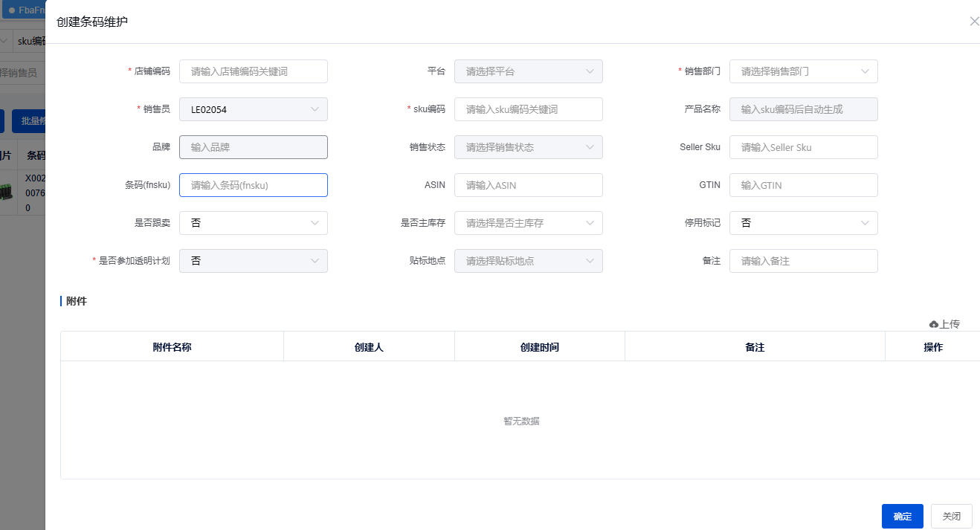The height and width of the screenshot is (530, 980).
Task: Focus the ASIN input field
Action: click(x=528, y=185)
